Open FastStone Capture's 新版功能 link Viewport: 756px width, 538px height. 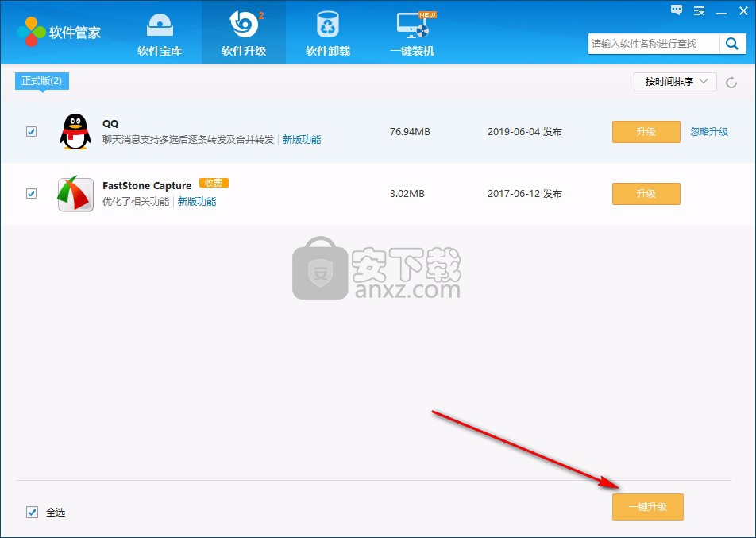tap(197, 201)
